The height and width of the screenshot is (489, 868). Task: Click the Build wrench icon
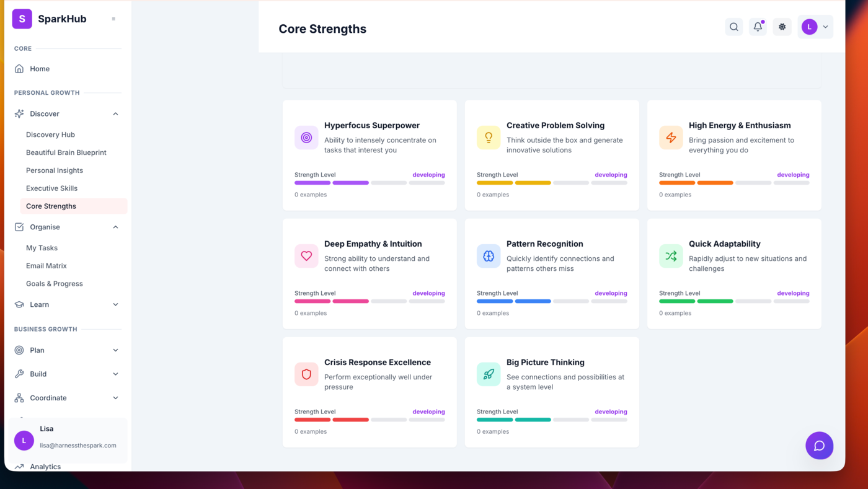19,374
